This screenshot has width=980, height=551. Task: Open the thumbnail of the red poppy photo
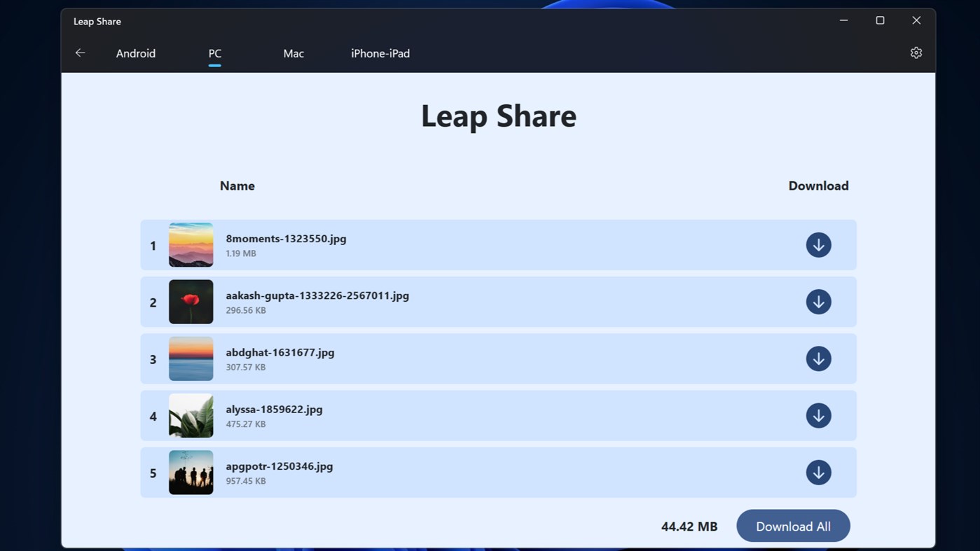[x=191, y=301]
